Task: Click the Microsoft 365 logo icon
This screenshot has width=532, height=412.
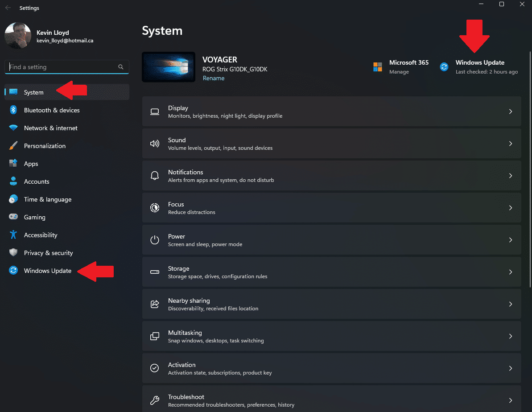Action: (378, 67)
